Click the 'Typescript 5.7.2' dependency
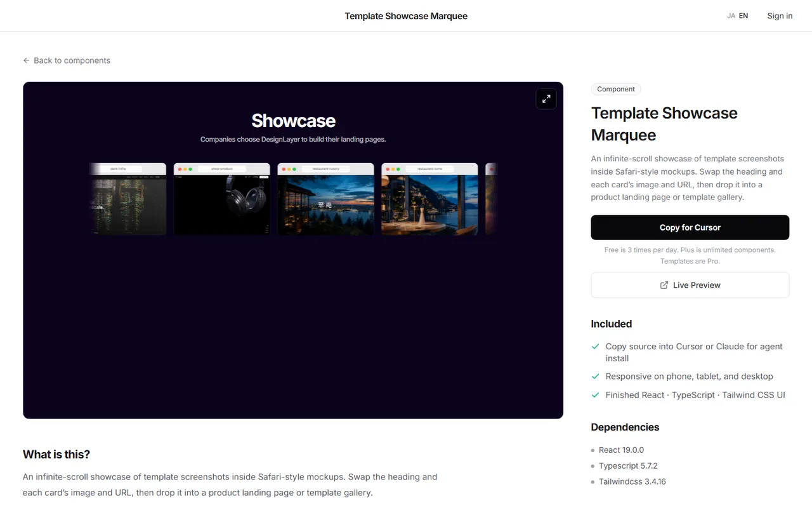Image resolution: width=812 pixels, height=508 pixels. pyautogui.click(x=628, y=465)
